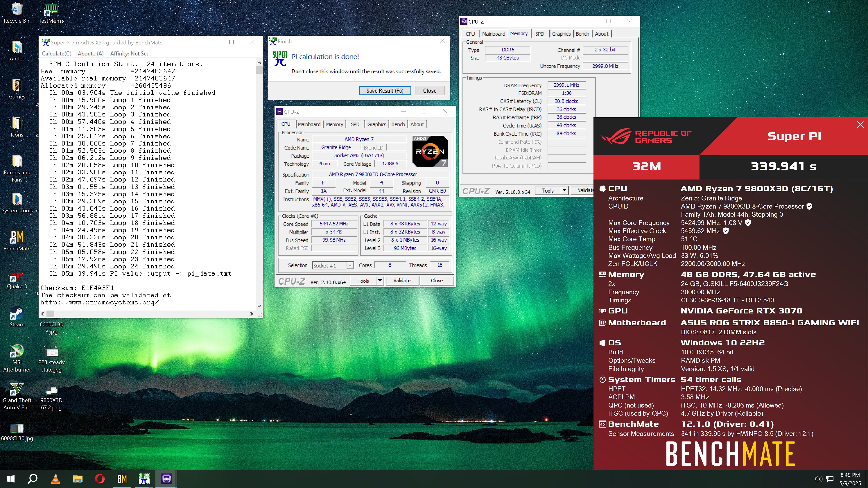
Task: Open Bench tab in CPU-Z Memory window
Action: point(582,34)
